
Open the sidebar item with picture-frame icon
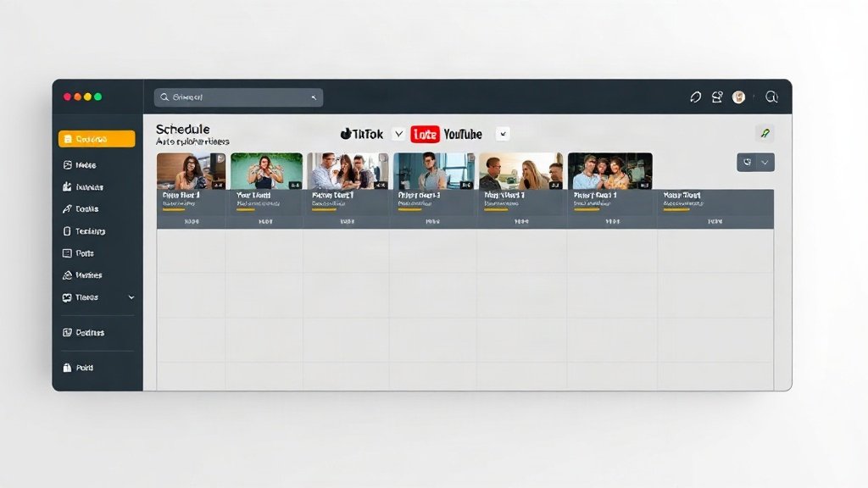pos(80,165)
